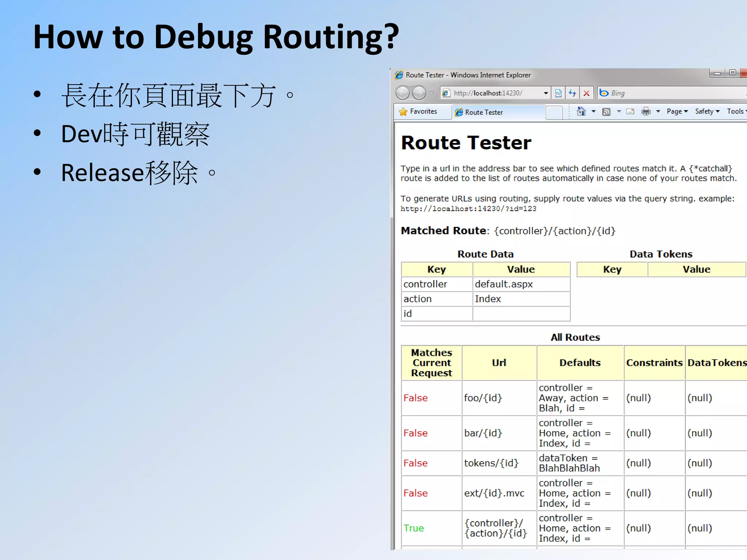Click the Home icon in command bar
The image size is (747, 560).
(x=581, y=111)
